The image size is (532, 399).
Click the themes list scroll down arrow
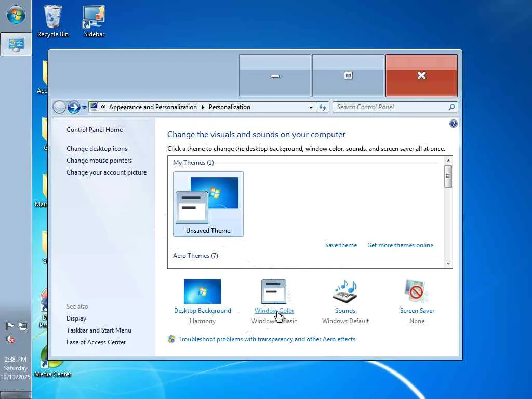point(448,263)
